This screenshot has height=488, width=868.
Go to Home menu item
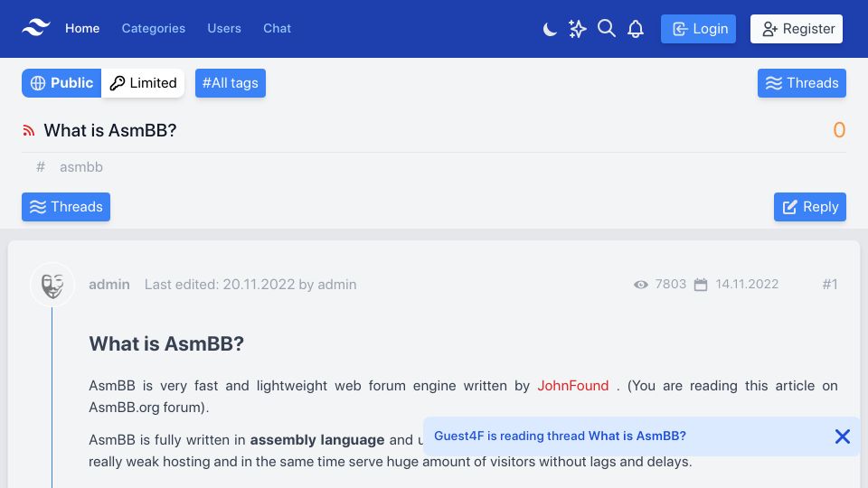click(x=82, y=28)
